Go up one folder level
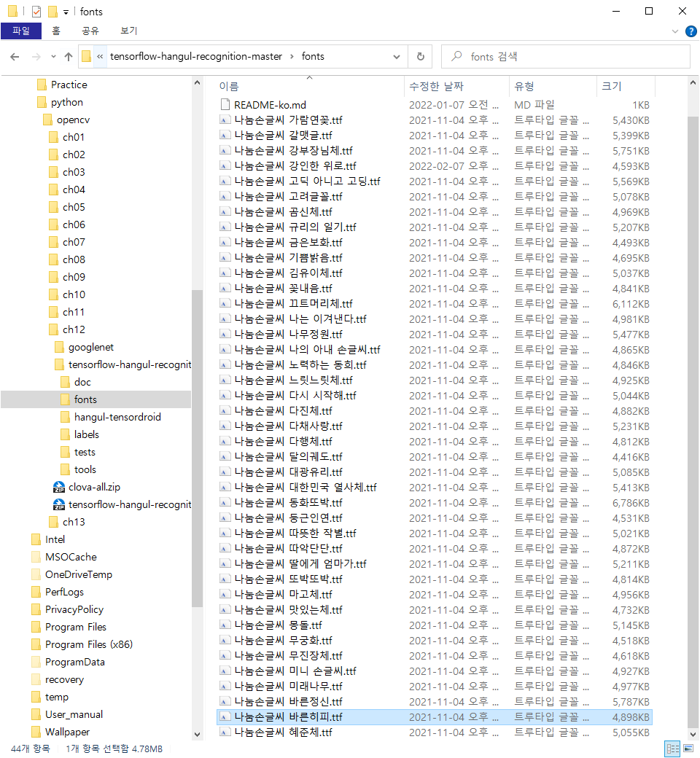 pos(69,57)
